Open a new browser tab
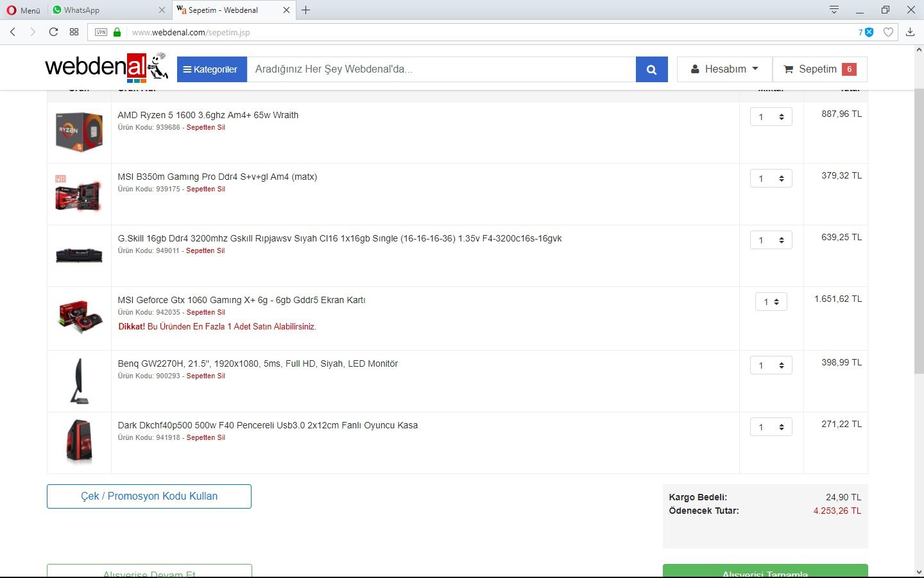Viewport: 924px width, 578px height. pos(306,10)
